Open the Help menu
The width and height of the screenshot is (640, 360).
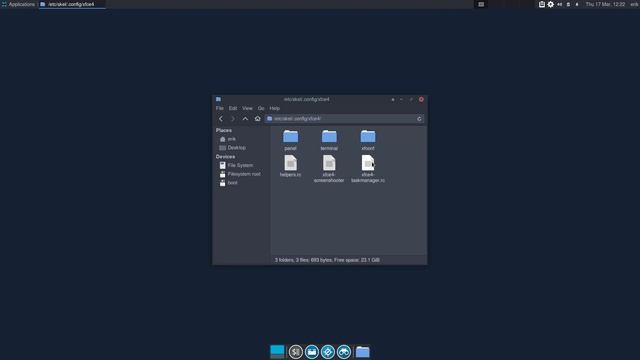point(275,109)
